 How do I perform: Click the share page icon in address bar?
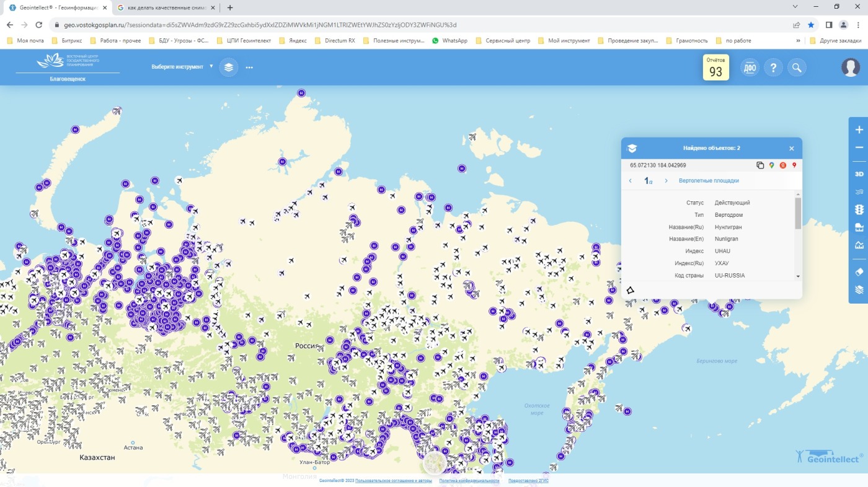(796, 25)
